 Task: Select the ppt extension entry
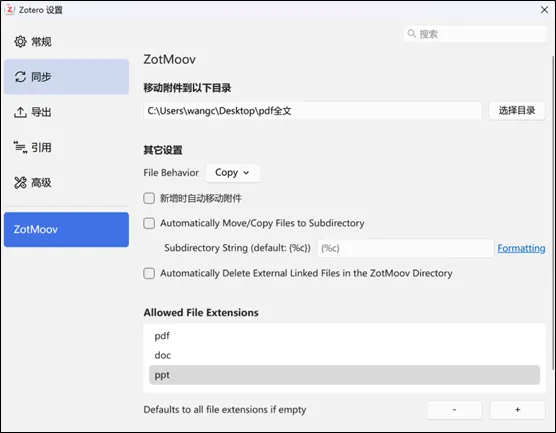click(x=344, y=375)
